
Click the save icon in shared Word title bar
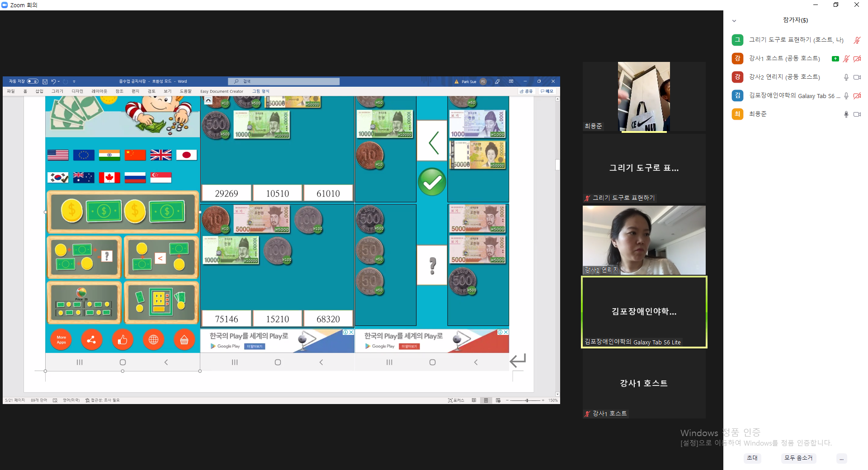(x=45, y=82)
